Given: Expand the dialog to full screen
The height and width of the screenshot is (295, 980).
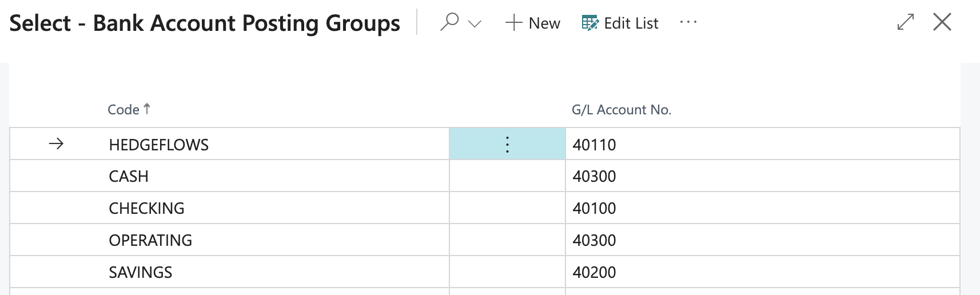Looking at the screenshot, I should tap(905, 22).
